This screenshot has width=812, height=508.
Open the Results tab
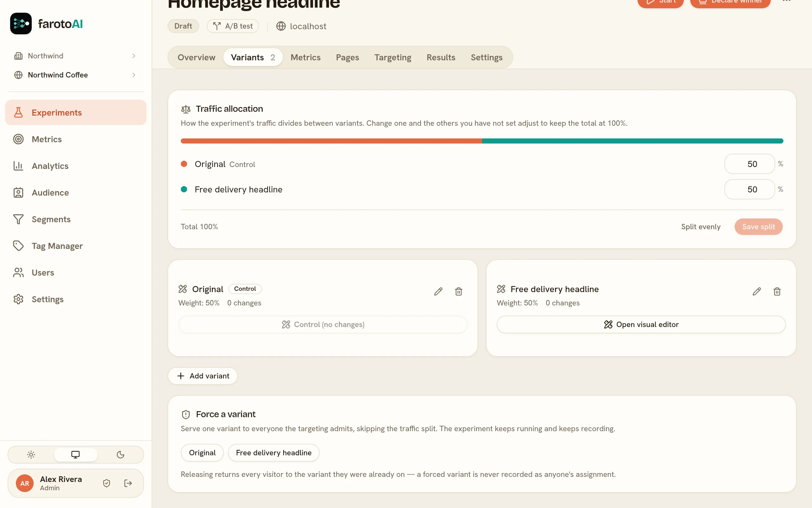point(441,57)
